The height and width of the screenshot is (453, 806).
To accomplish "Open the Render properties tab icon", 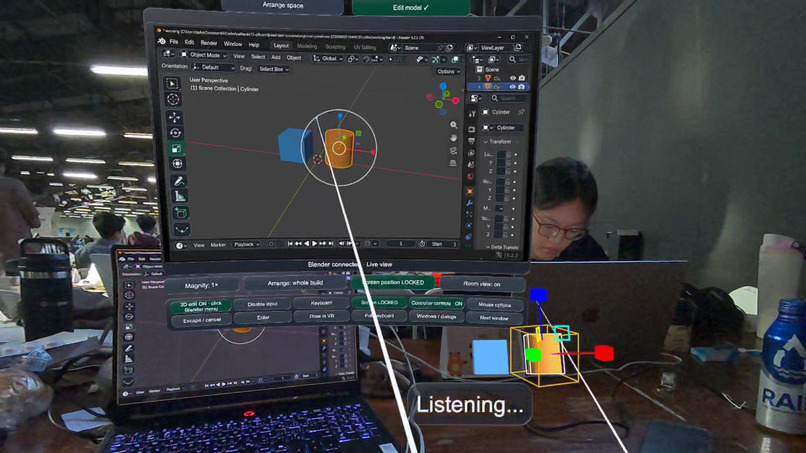I will [x=471, y=129].
